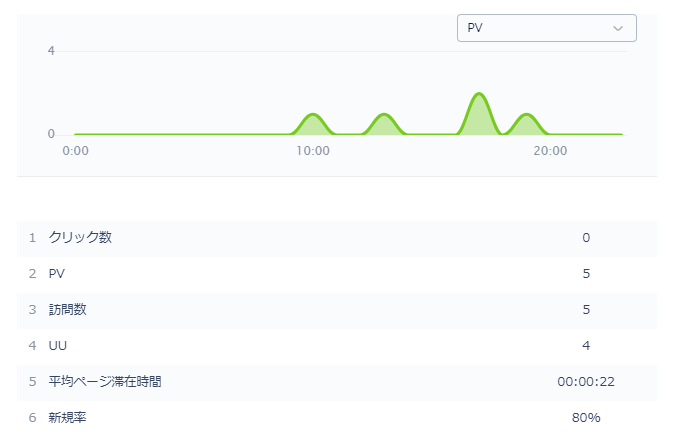Screen dimensions: 675x445
Task: Click the y-axis label 4
Action: tap(51, 50)
